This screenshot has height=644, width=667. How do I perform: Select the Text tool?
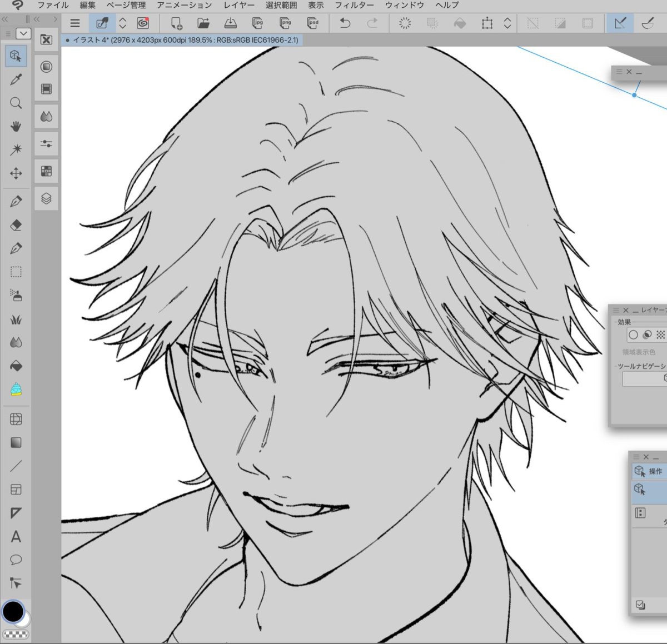[16, 536]
